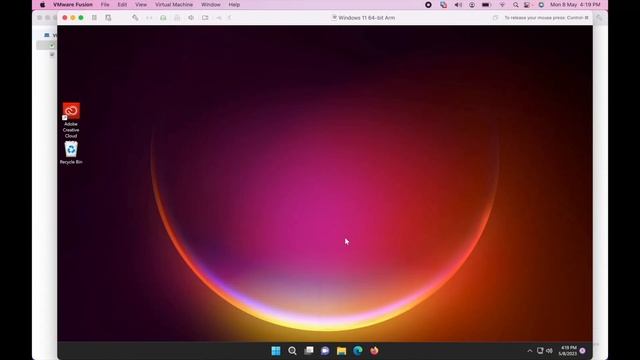Click the sound device icon in VMware toolbar
This screenshot has height=360, width=640.
point(191,18)
